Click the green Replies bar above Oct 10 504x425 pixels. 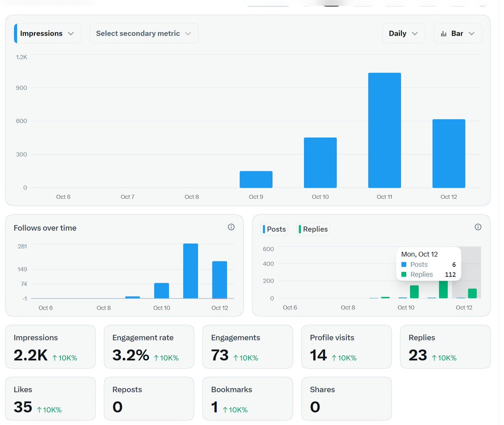(414, 292)
